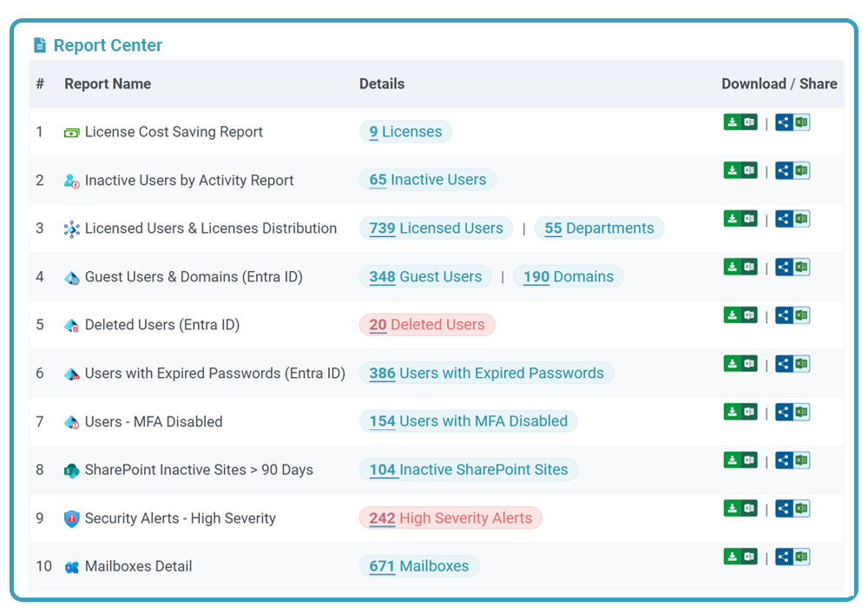Click the Report Name column header
Image resolution: width=868 pixels, height=608 pixels.
(108, 83)
